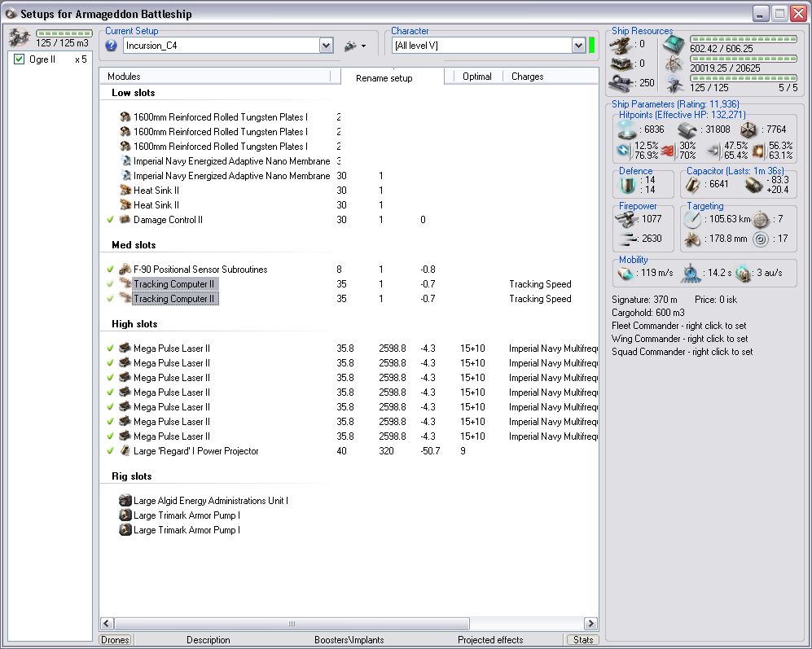
Task: Click the ship icon beside the setup dropdown
Action: click(x=350, y=46)
